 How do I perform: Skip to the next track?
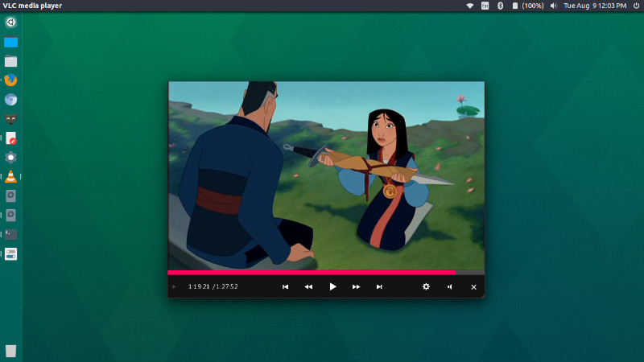tap(379, 287)
